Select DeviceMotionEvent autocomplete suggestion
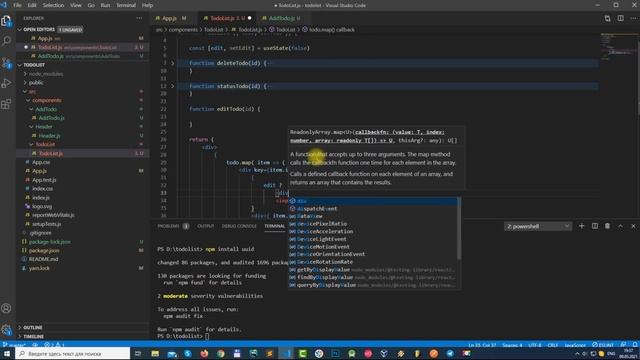 (x=373, y=247)
